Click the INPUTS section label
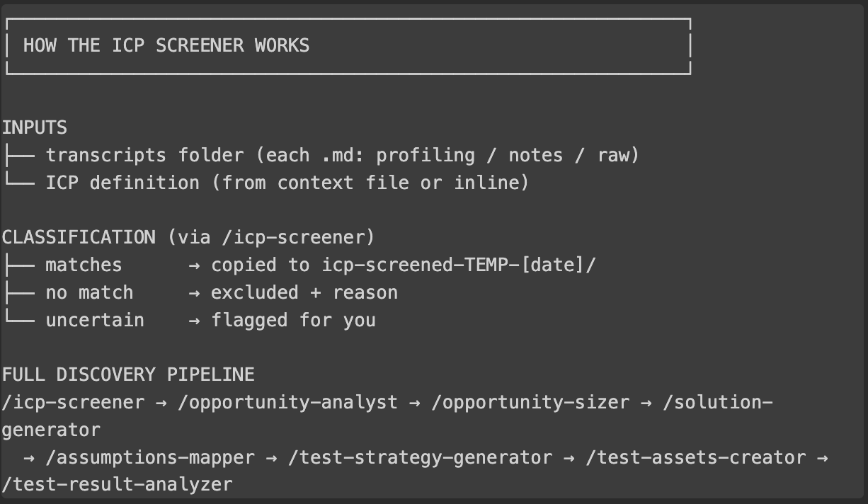This screenshot has height=504, width=868. [x=35, y=127]
